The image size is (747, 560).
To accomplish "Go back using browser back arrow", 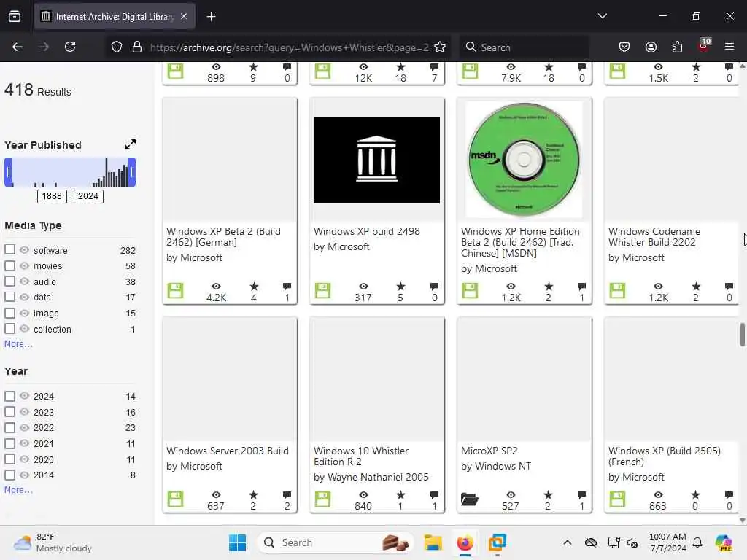I will pyautogui.click(x=18, y=47).
